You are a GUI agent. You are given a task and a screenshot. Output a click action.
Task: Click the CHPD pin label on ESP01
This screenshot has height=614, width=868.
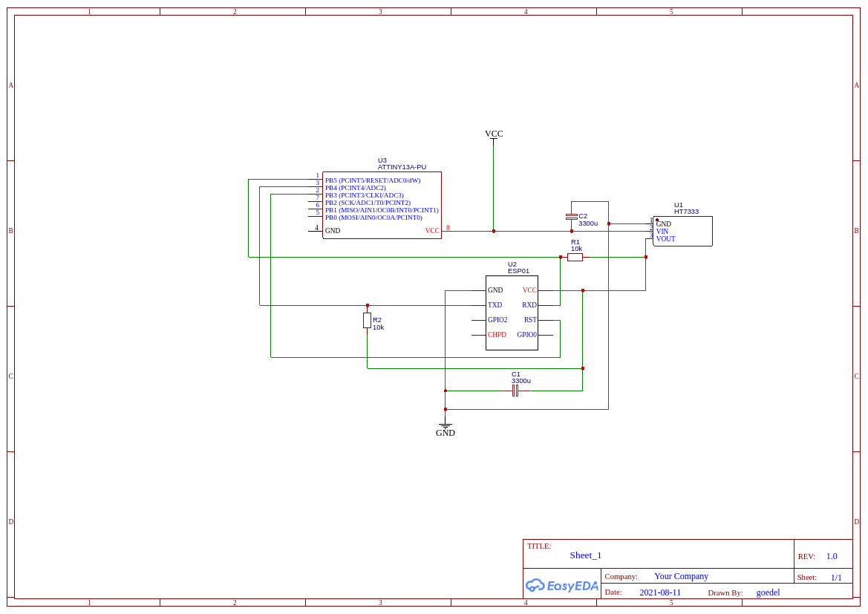497,335
